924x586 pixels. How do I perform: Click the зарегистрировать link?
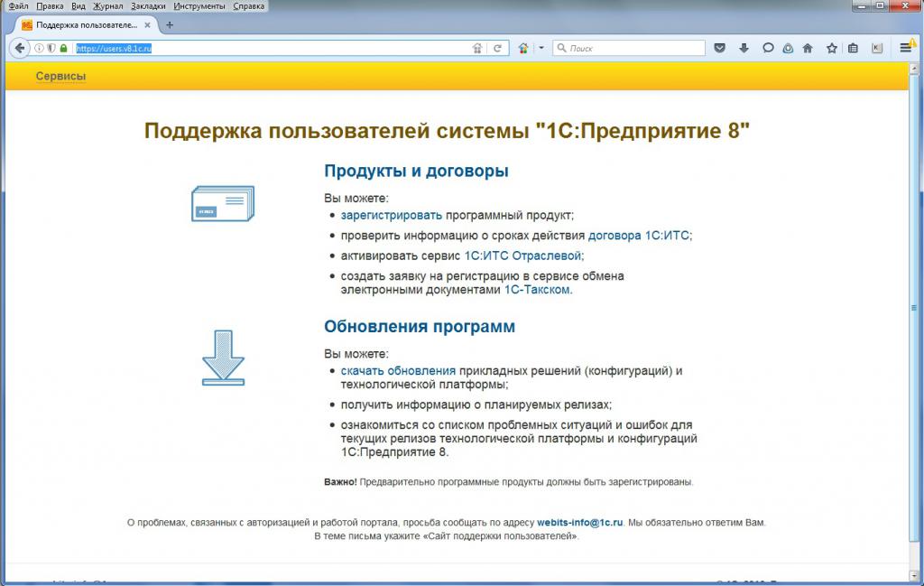click(x=391, y=215)
